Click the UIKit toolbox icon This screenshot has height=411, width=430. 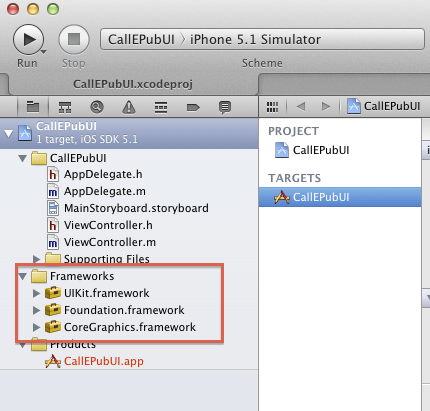click(53, 293)
